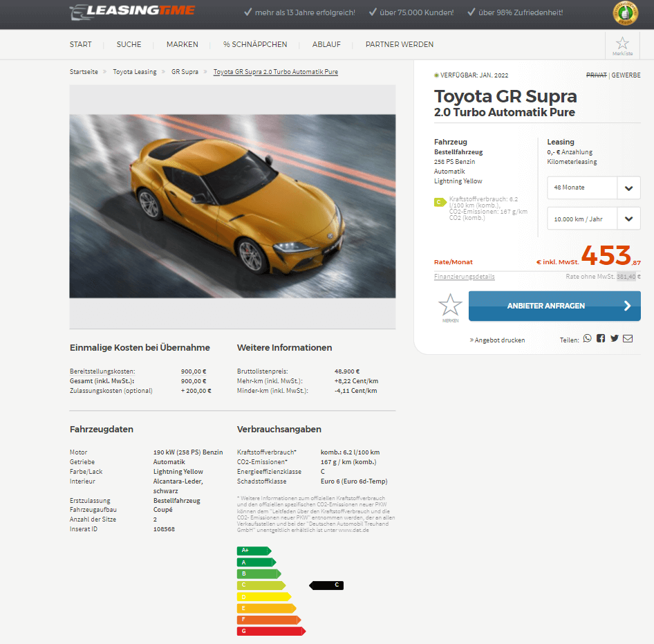Open the 48 Monate duration dropdown
The height and width of the screenshot is (644, 654).
click(594, 188)
